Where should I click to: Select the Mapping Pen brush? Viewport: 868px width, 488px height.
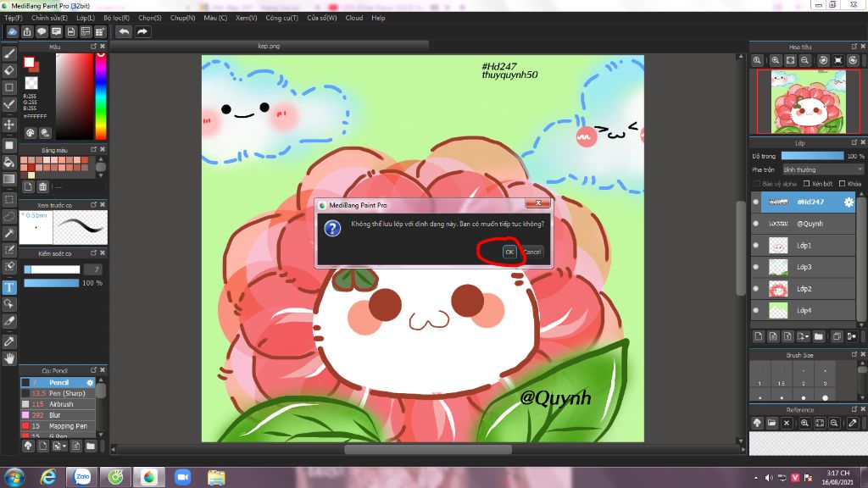(x=58, y=426)
